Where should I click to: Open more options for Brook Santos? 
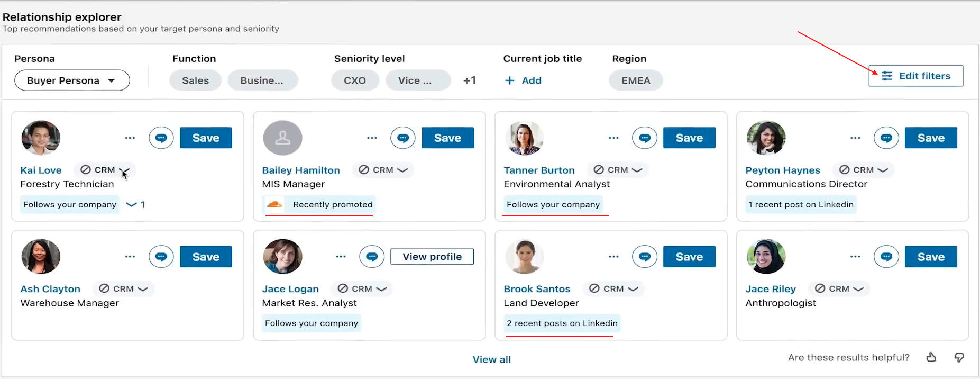tap(613, 257)
